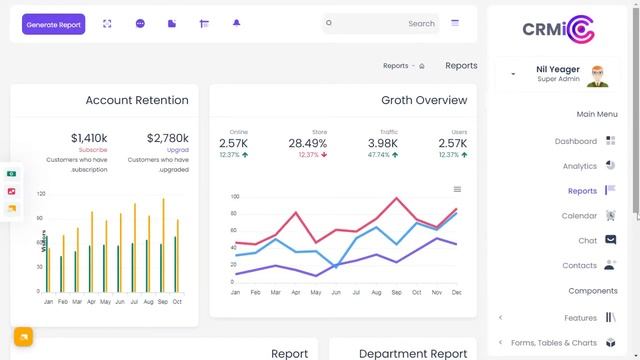The width and height of the screenshot is (640, 360).
Task: Click the $1,410k subscribe value
Action: pyautogui.click(x=89, y=138)
